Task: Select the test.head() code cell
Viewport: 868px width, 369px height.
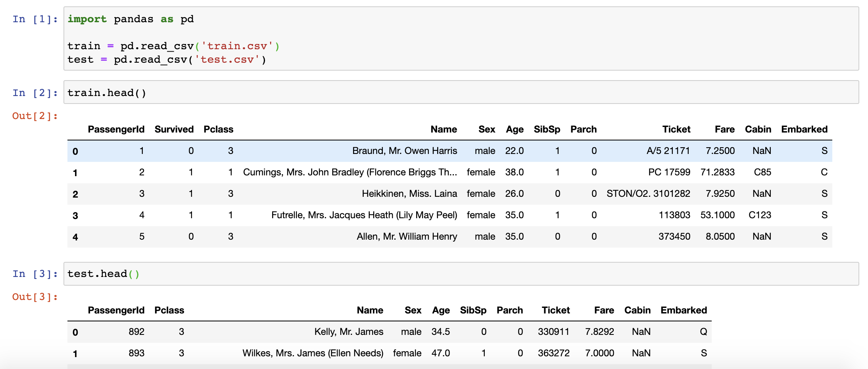Action: tap(461, 274)
